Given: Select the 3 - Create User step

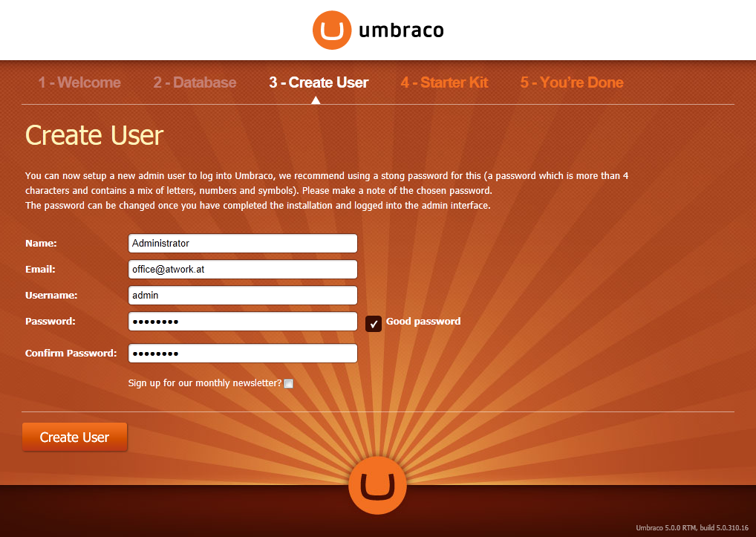Looking at the screenshot, I should point(319,82).
